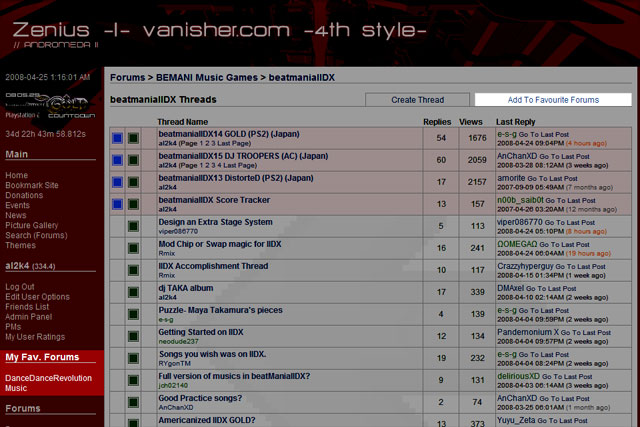
Task: Open PMs link in sidebar
Action: click(x=13, y=327)
